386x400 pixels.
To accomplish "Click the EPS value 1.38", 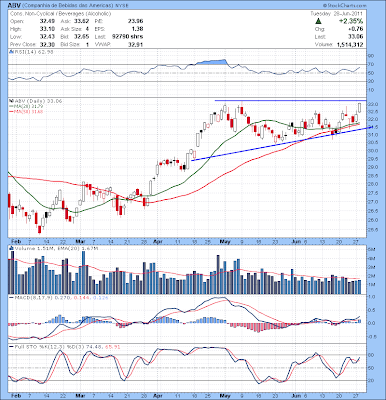I will coord(138,29).
